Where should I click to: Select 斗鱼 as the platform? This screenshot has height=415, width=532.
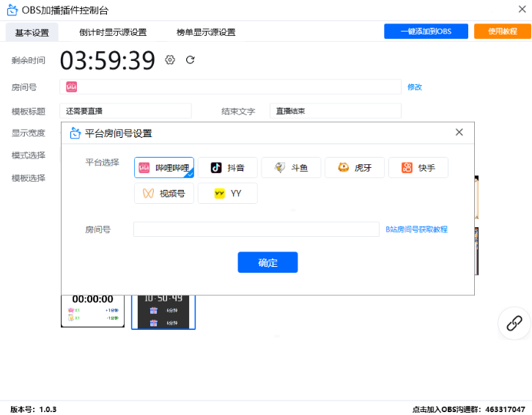click(x=291, y=168)
